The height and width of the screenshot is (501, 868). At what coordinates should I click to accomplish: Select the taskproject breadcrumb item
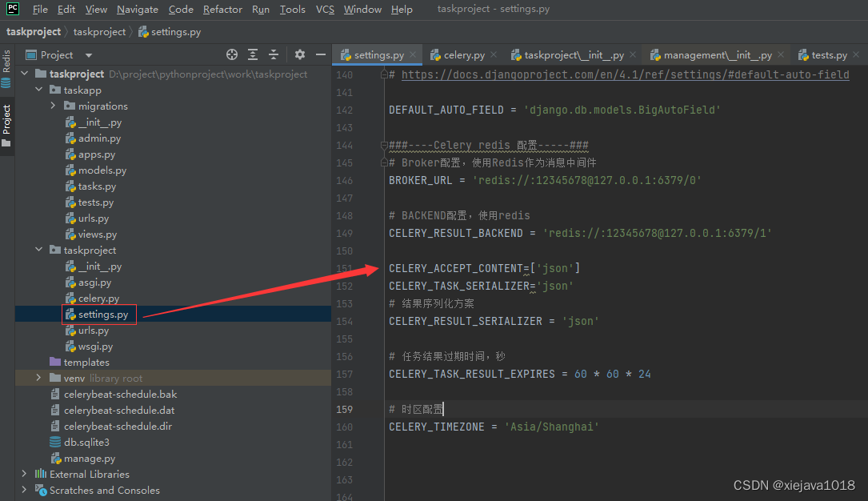click(x=34, y=31)
